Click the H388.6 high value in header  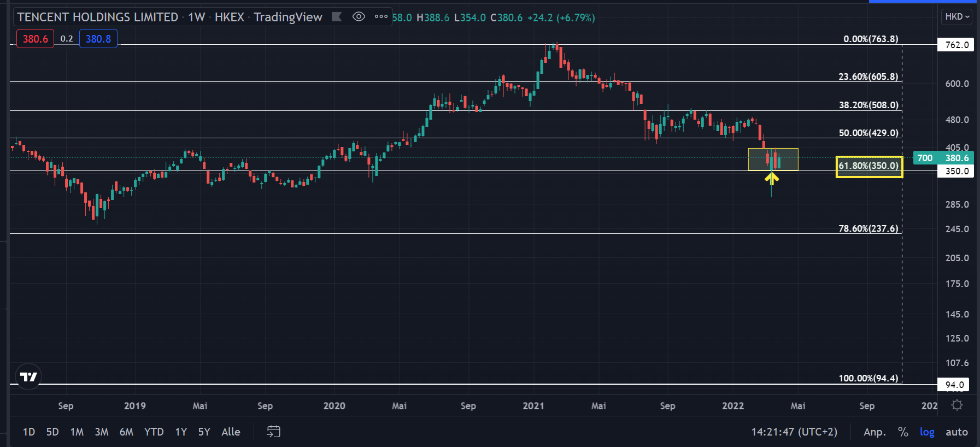coord(433,17)
